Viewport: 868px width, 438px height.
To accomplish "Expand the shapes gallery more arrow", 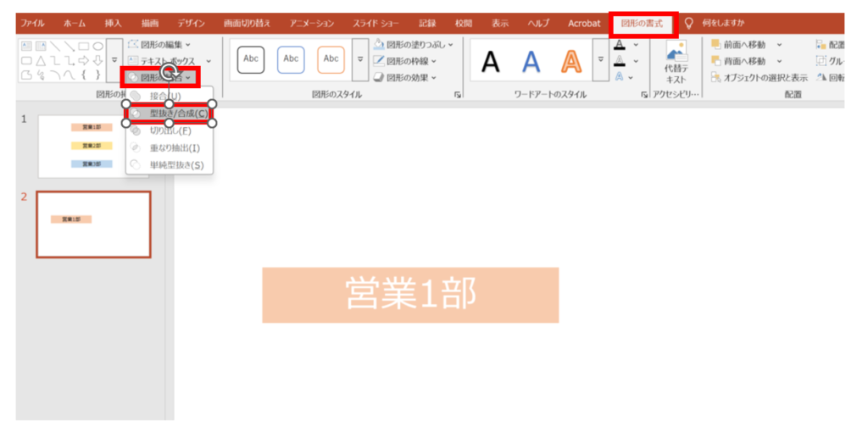I will pyautogui.click(x=114, y=60).
